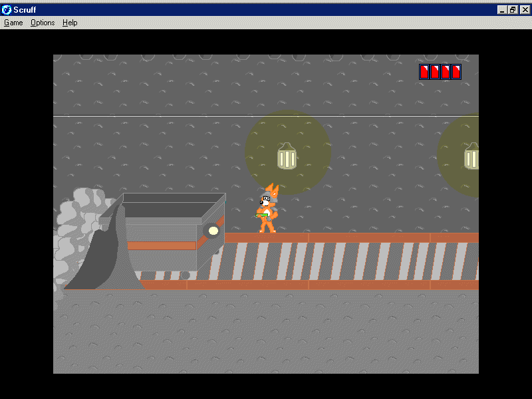
Task: Close the Scruff game window
Action: [525, 10]
